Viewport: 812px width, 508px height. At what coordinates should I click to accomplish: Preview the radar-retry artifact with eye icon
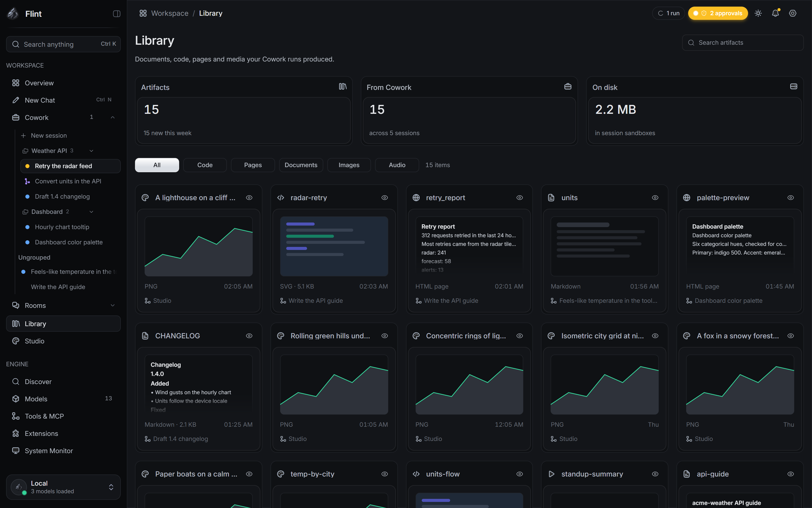pyautogui.click(x=384, y=198)
